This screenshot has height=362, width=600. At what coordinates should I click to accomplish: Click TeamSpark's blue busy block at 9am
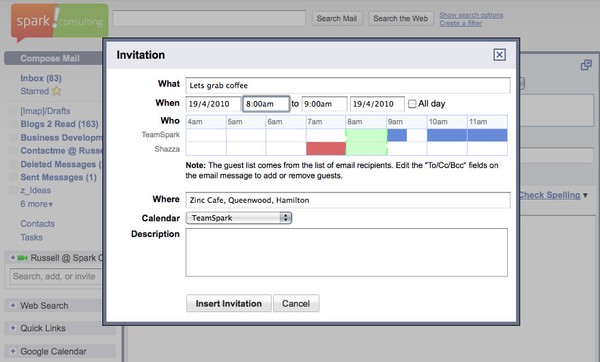pos(397,135)
